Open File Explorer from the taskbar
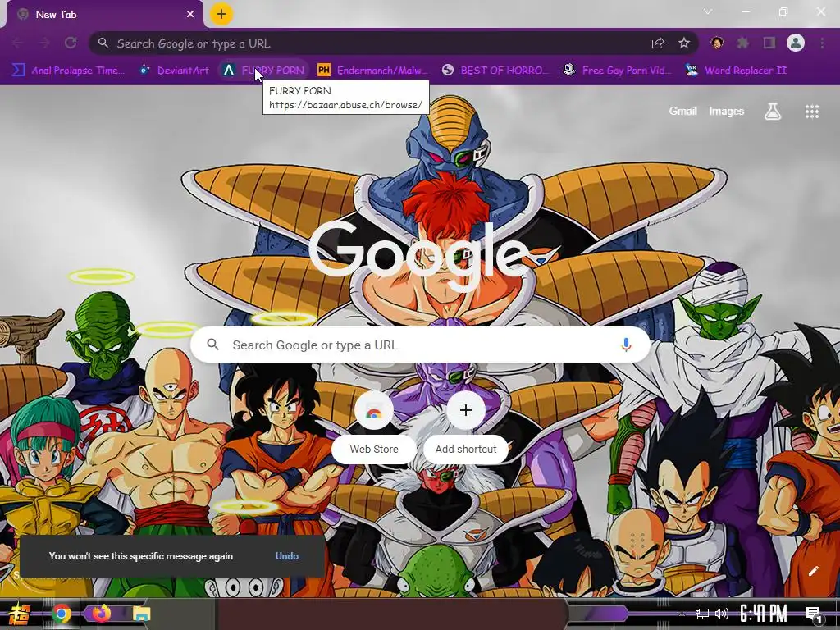The image size is (840, 630). pyautogui.click(x=141, y=614)
